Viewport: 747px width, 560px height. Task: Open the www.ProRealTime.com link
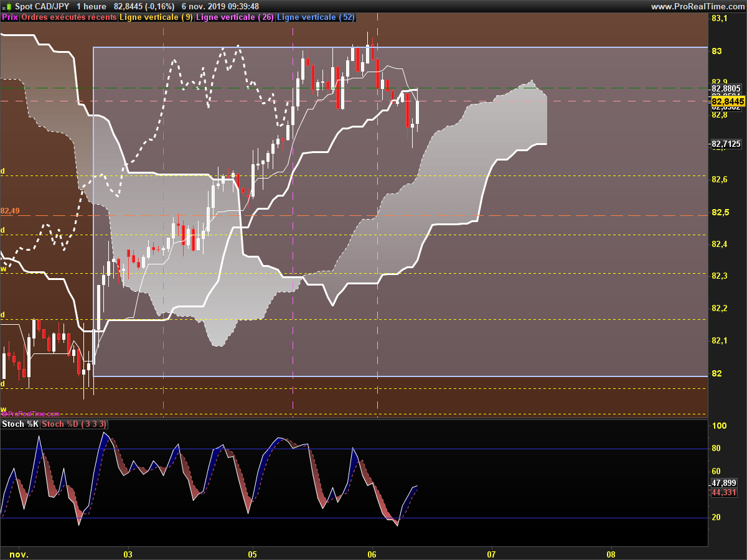pos(697,6)
